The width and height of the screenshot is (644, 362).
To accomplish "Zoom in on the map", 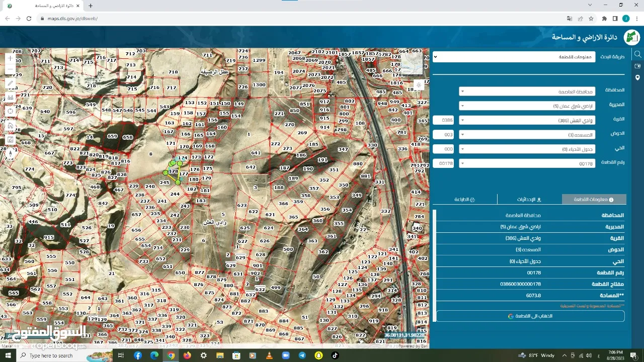I will point(11,58).
